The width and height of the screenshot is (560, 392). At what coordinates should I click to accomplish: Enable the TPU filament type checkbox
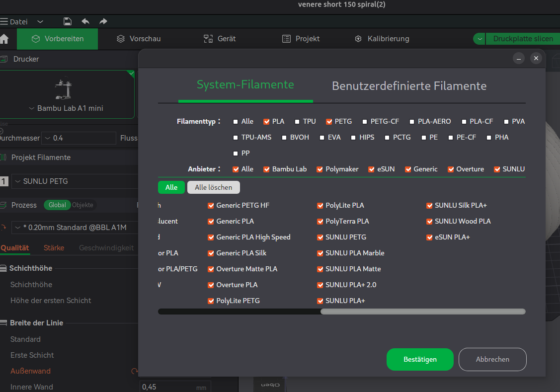click(297, 122)
